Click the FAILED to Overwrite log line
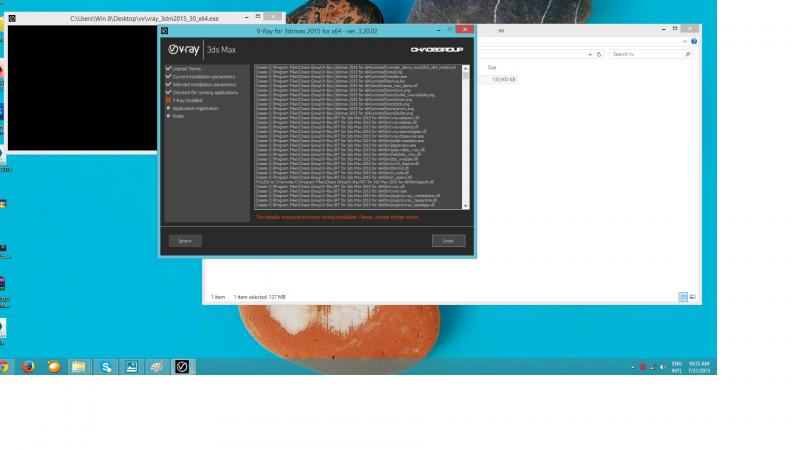 (344, 182)
